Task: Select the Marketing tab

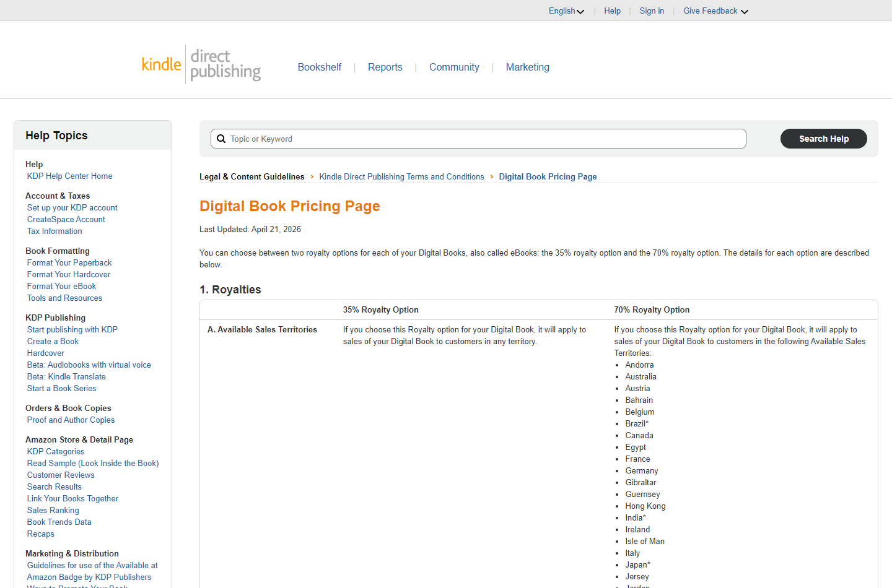Action: [528, 67]
